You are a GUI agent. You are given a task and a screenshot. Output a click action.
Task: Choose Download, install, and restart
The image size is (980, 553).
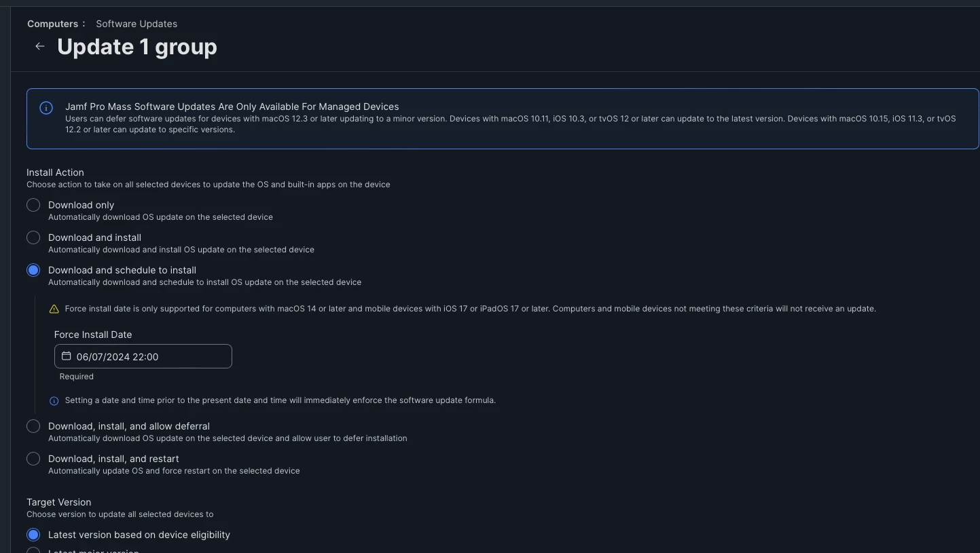pyautogui.click(x=33, y=459)
